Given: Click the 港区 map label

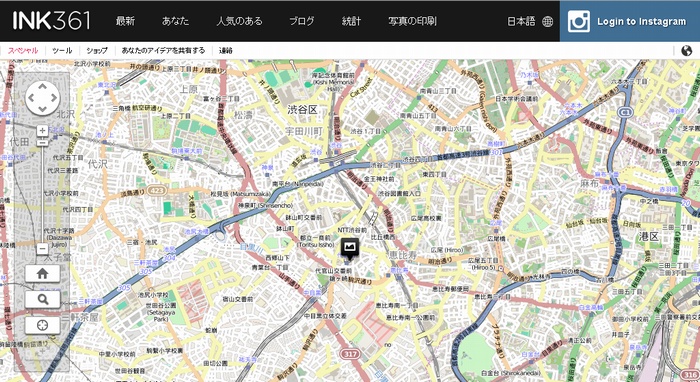Looking at the screenshot, I should pos(649,236).
